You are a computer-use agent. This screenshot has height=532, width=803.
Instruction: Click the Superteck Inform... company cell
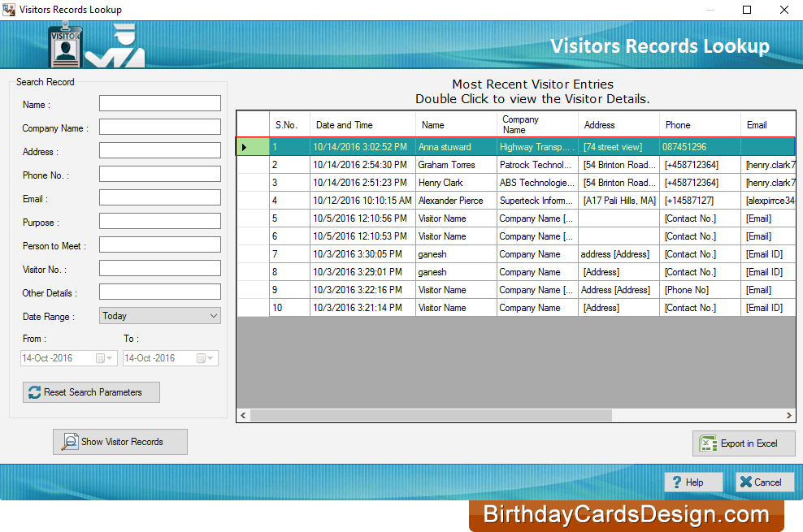pos(537,201)
